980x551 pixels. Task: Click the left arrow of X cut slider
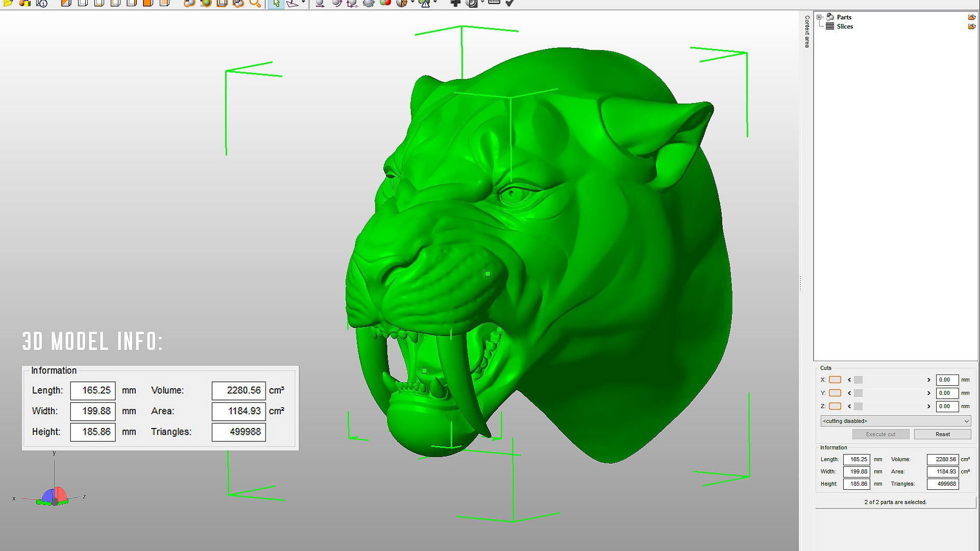pyautogui.click(x=849, y=380)
